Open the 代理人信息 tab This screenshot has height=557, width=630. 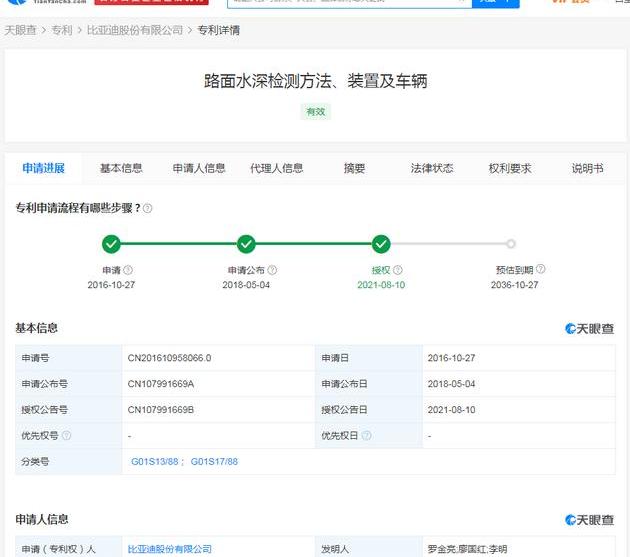276,168
